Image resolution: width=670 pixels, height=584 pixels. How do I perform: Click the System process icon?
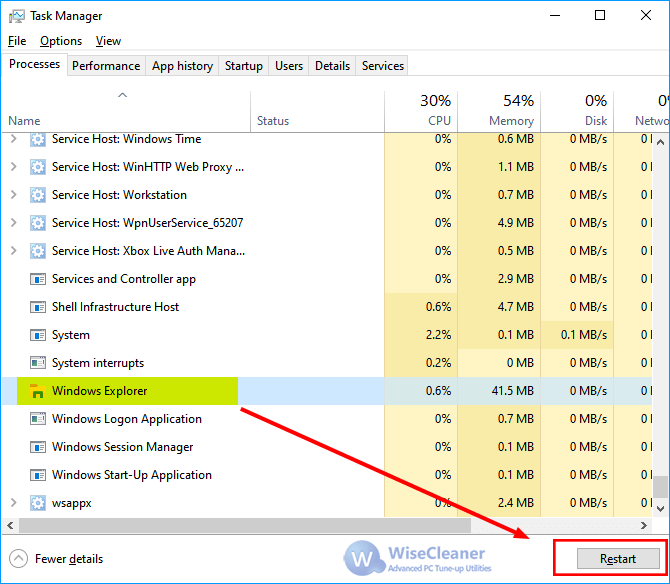coord(38,335)
